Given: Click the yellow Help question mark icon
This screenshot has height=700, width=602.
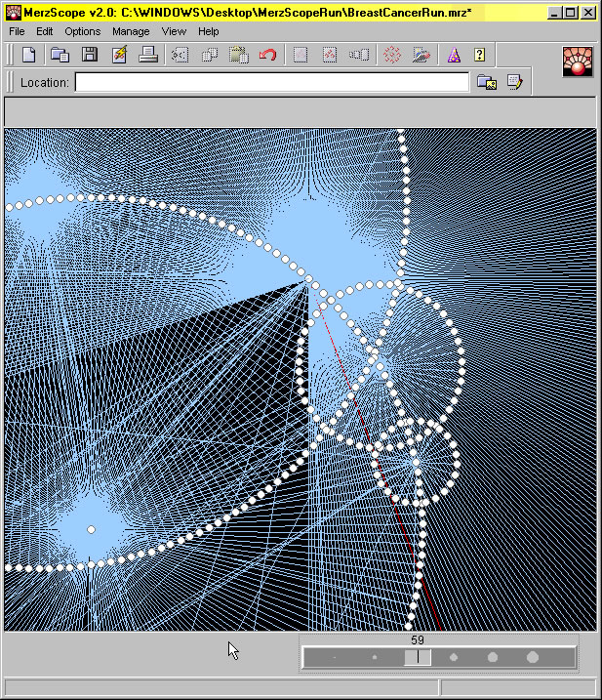Looking at the screenshot, I should coord(479,55).
